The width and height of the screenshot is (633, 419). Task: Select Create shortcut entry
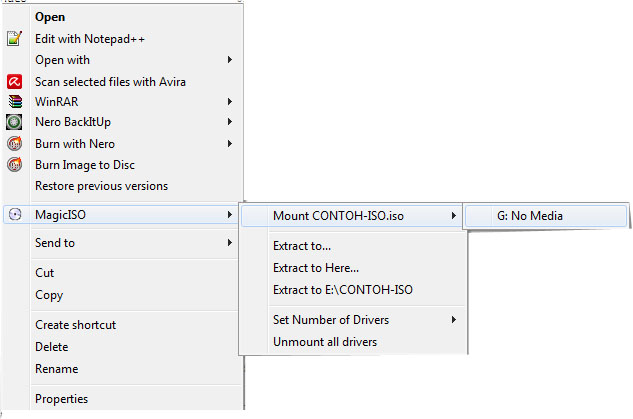pyautogui.click(x=75, y=325)
